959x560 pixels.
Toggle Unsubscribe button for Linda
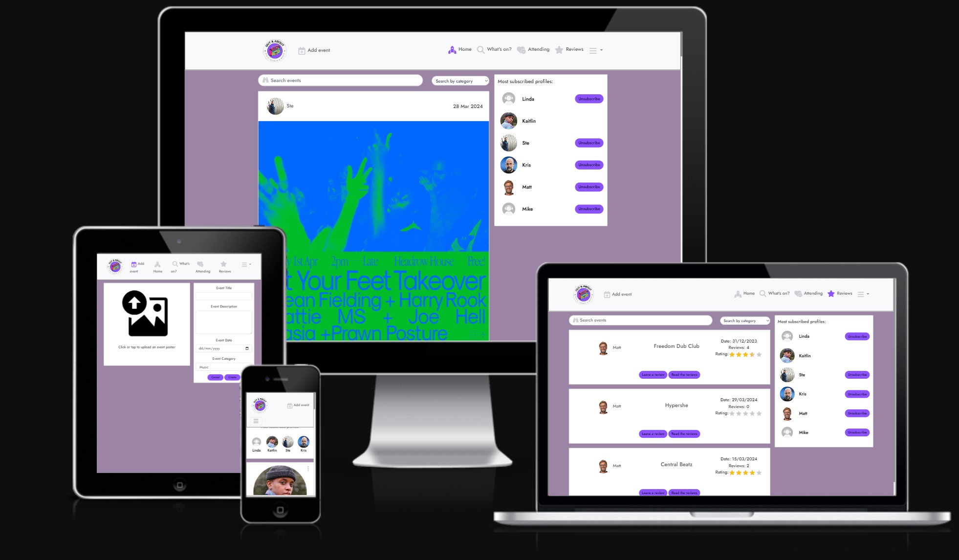tap(588, 99)
